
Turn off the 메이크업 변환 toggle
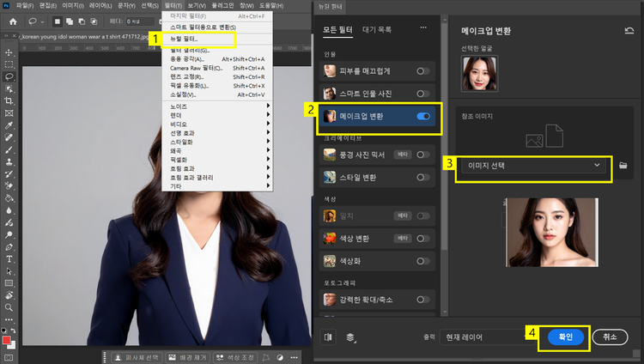423,116
